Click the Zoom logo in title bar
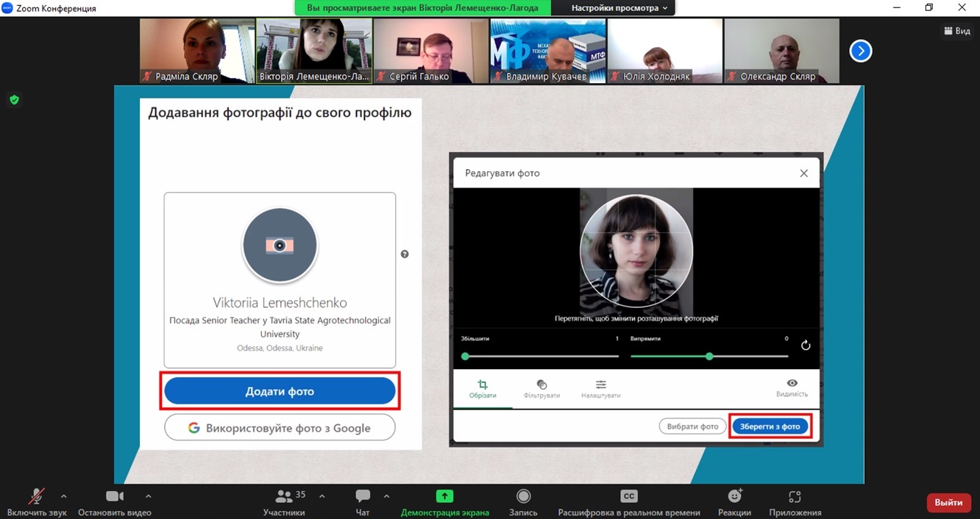The image size is (980, 519). pos(8,8)
